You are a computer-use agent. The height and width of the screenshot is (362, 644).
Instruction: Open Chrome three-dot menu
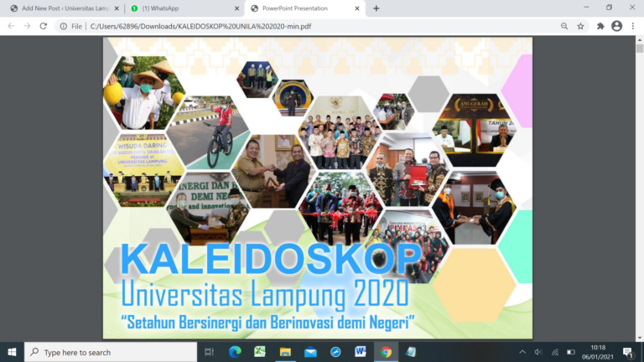coord(633,26)
